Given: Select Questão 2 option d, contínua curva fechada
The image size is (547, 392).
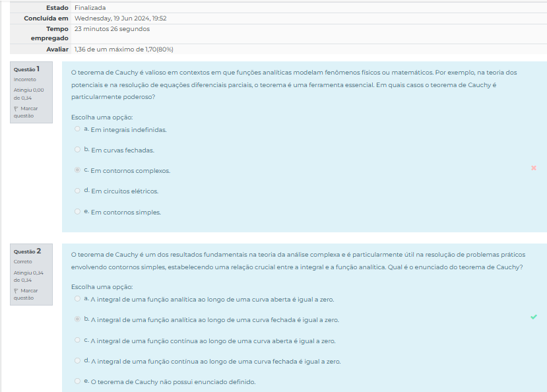Looking at the screenshot, I should [77, 360].
